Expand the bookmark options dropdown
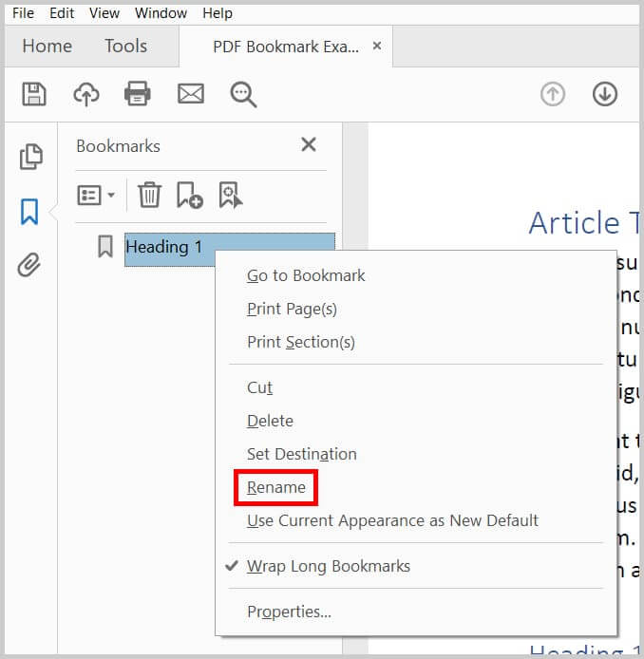Viewport: 644px width, 659px height. pyautogui.click(x=96, y=195)
